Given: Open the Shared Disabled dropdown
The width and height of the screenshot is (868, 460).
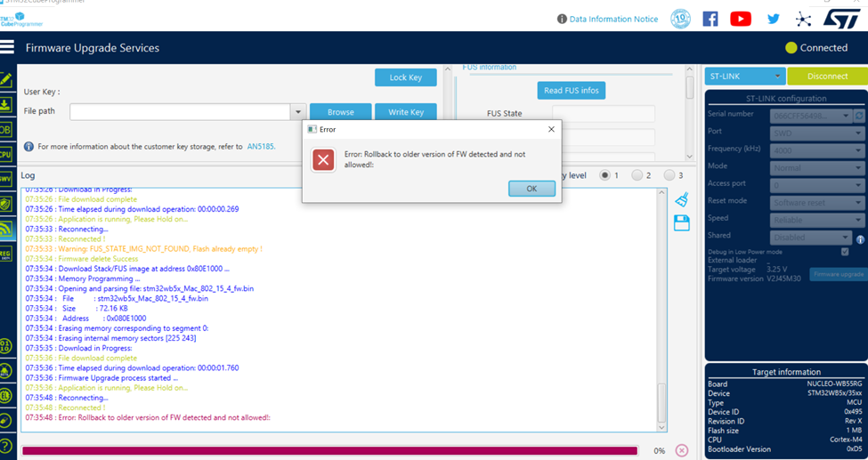Looking at the screenshot, I should pyautogui.click(x=811, y=238).
